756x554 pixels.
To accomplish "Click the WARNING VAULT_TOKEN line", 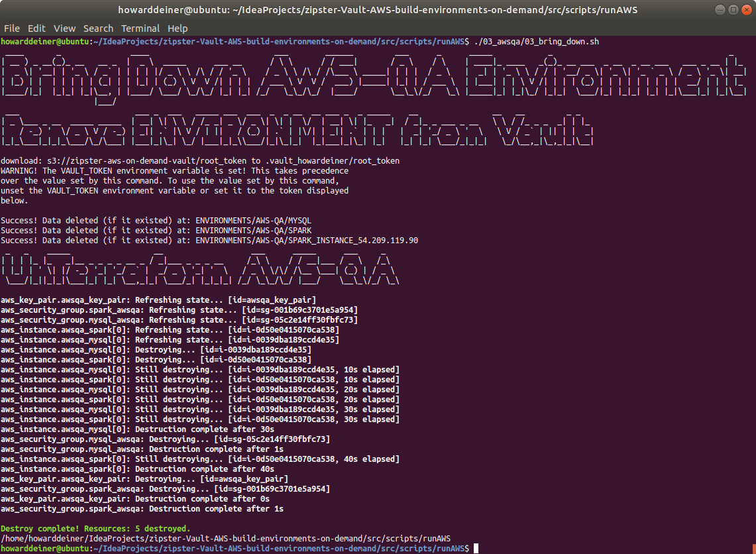I will pos(174,171).
